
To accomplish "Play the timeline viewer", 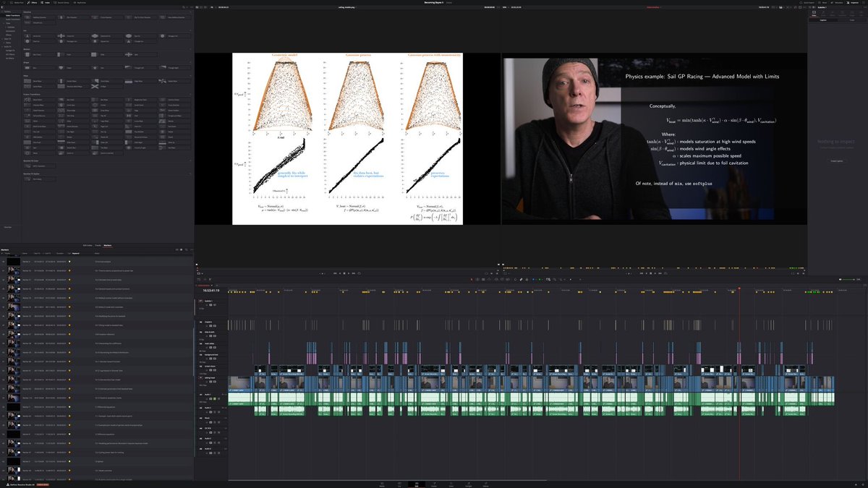I will 655,273.
